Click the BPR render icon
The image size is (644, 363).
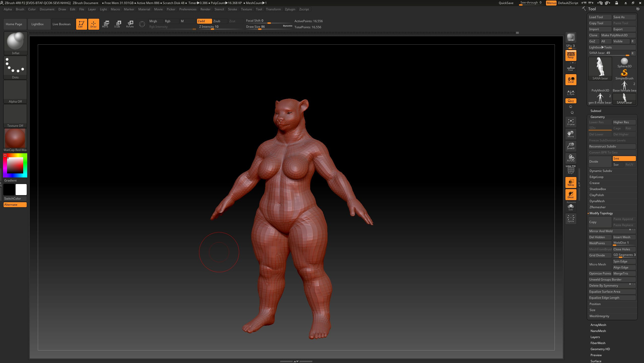[571, 38]
